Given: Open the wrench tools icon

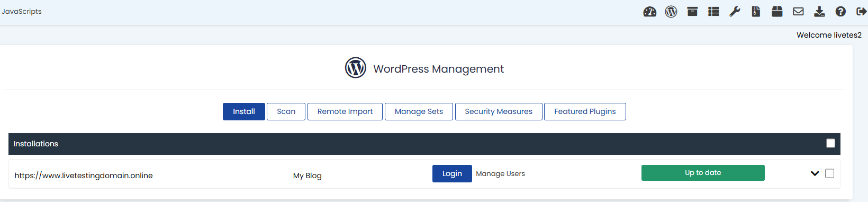Looking at the screenshot, I should point(735,12).
